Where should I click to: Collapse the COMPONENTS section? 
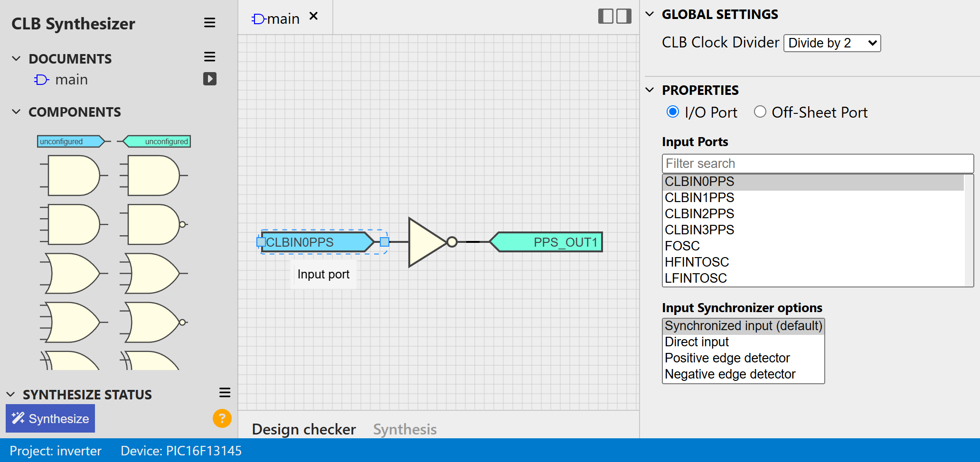[16, 111]
